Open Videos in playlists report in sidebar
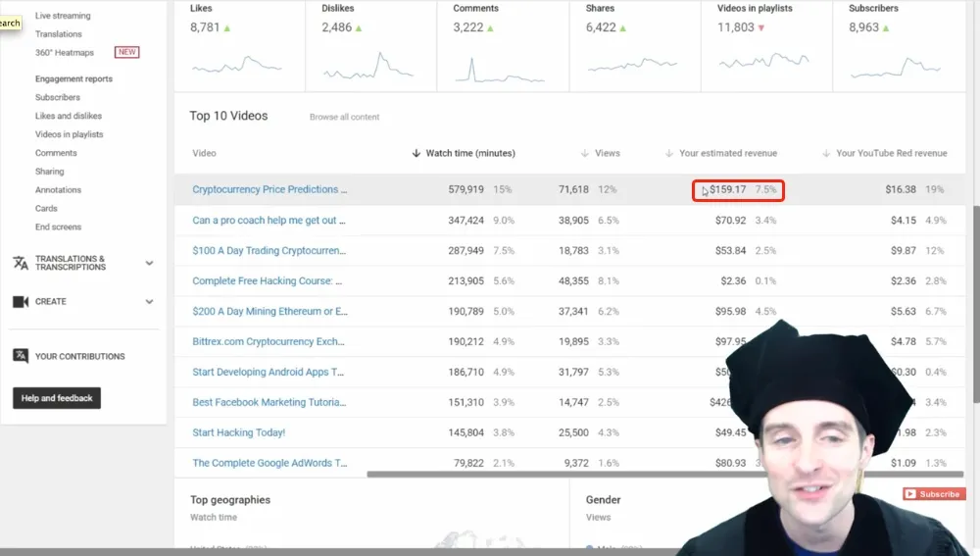Screen dimensions: 980x556 click(x=69, y=134)
